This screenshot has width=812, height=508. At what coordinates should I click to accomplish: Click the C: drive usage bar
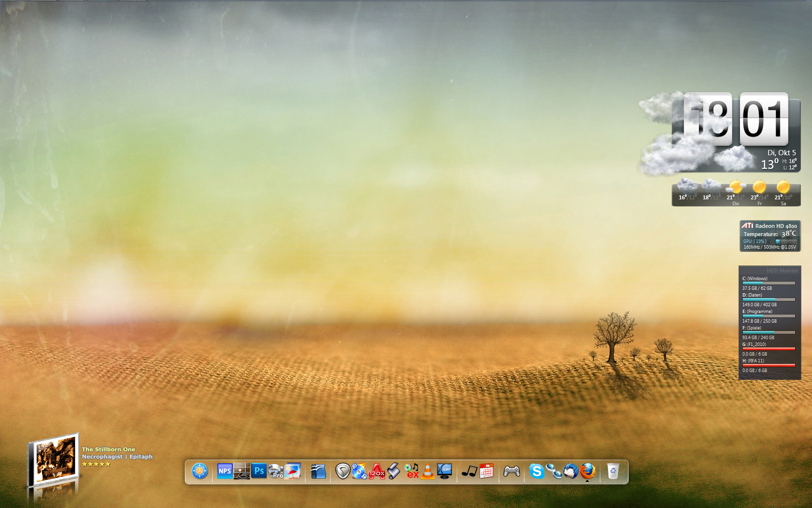768,283
